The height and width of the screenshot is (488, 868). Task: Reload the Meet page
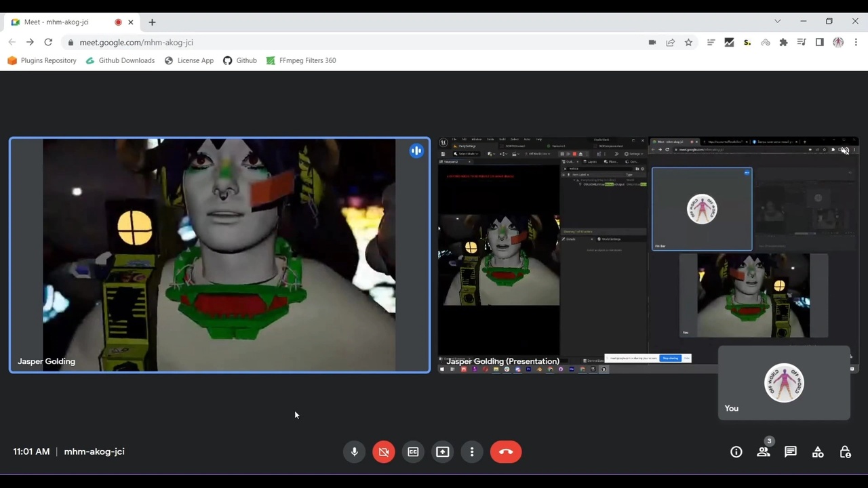click(48, 42)
